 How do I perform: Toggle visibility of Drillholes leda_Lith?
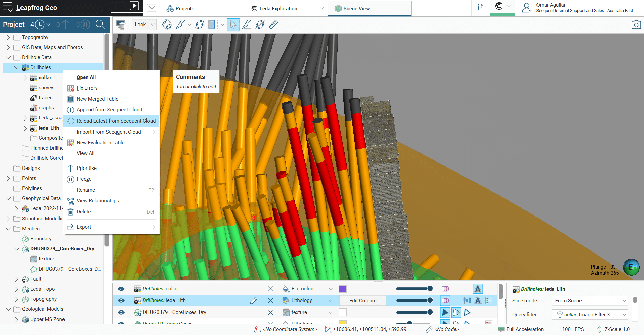121,301
